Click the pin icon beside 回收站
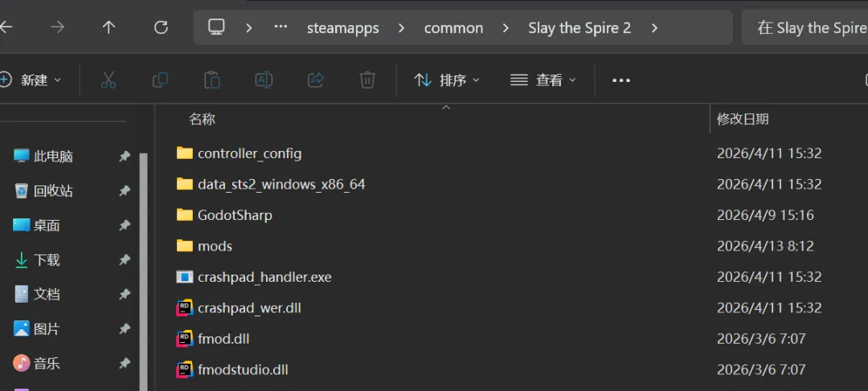The image size is (868, 391). [125, 191]
